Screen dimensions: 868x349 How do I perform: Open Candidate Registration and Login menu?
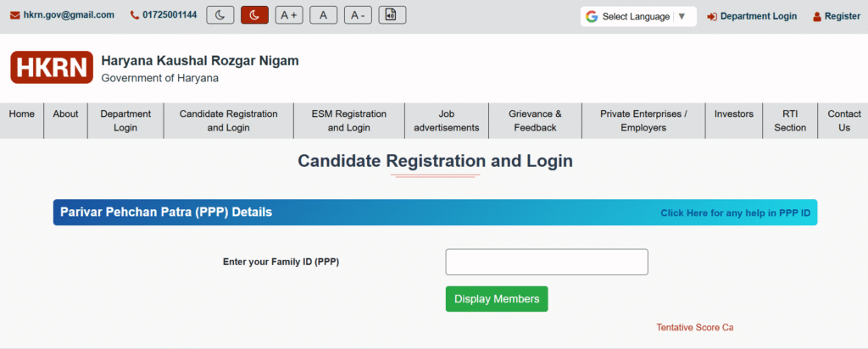pyautogui.click(x=229, y=120)
